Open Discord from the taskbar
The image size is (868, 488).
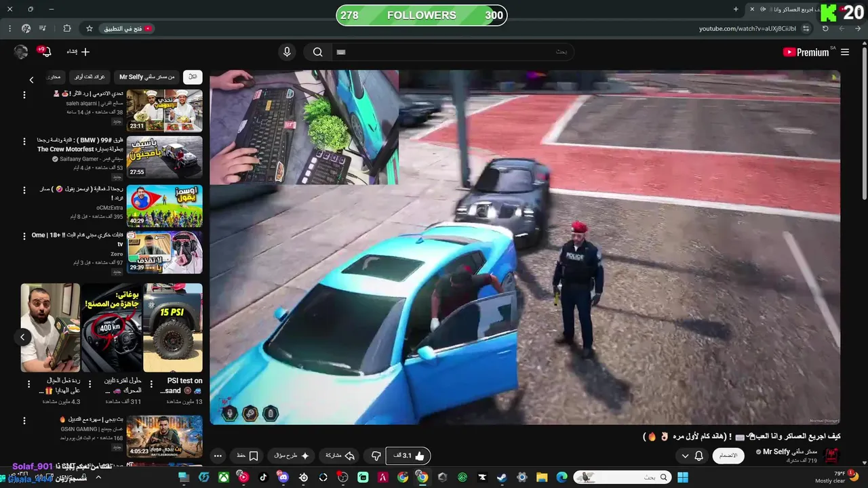283,477
